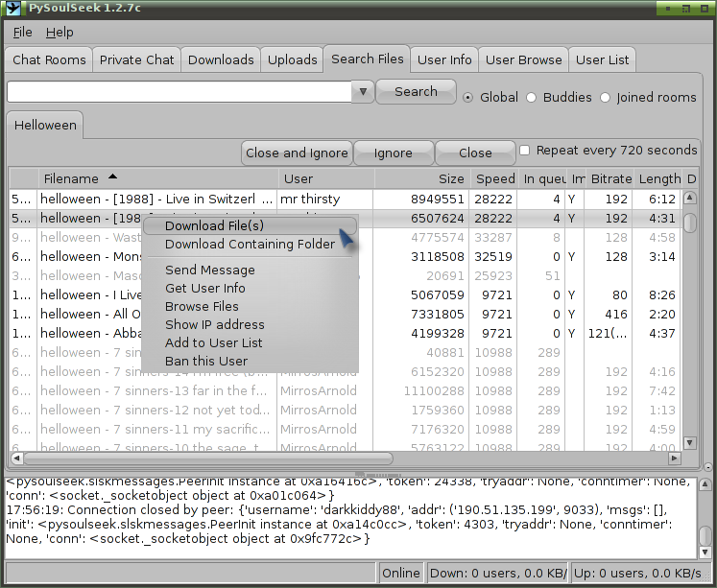The width and height of the screenshot is (717, 588).
Task: Select the Live in Switzerl result row
Action: click(345, 200)
